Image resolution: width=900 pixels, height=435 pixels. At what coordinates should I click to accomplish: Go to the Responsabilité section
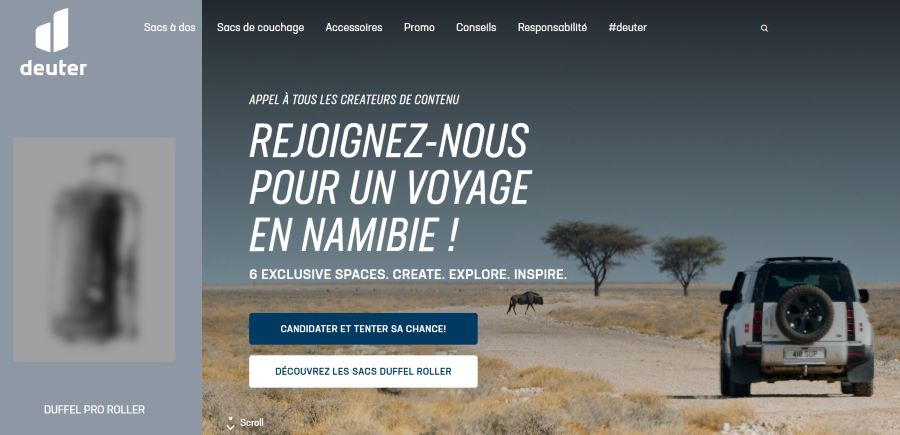pos(552,27)
